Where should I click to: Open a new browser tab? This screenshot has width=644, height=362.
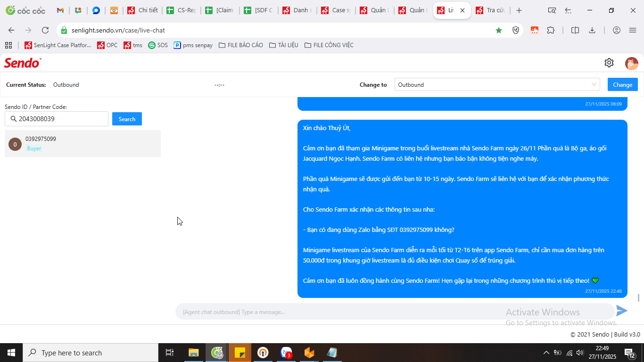click(519, 10)
